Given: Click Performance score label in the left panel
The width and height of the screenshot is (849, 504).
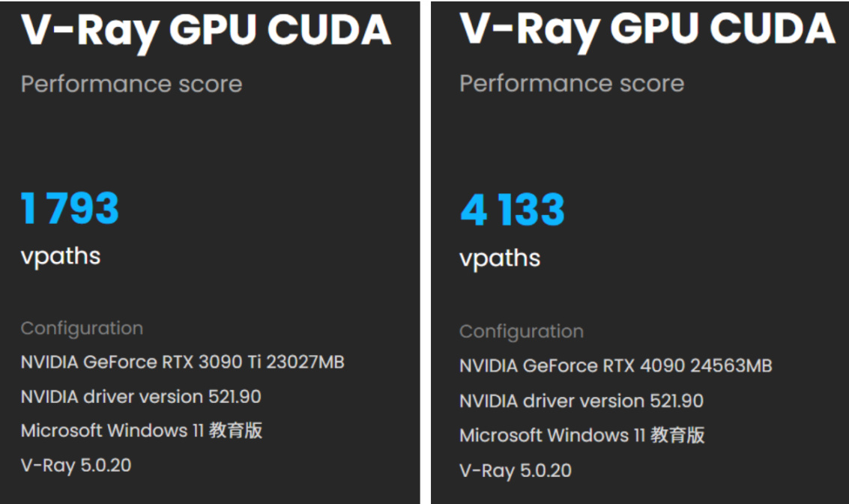Looking at the screenshot, I should [x=131, y=84].
